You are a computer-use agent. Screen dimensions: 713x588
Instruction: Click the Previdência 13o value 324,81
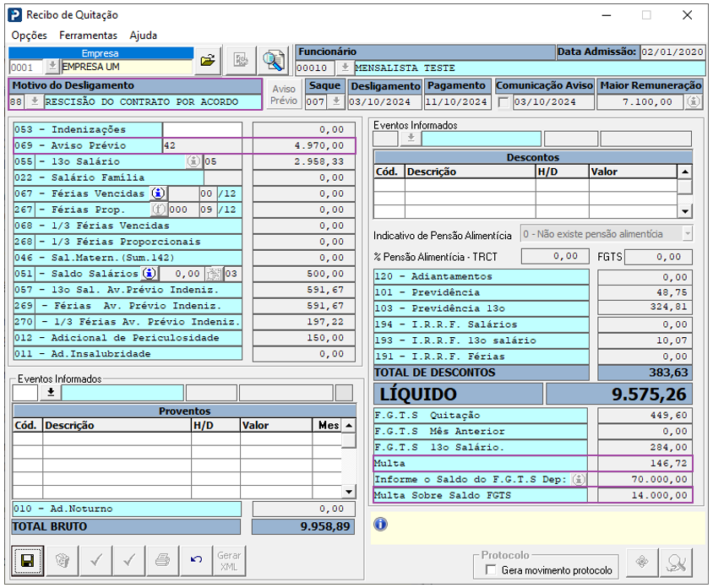pyautogui.click(x=645, y=308)
